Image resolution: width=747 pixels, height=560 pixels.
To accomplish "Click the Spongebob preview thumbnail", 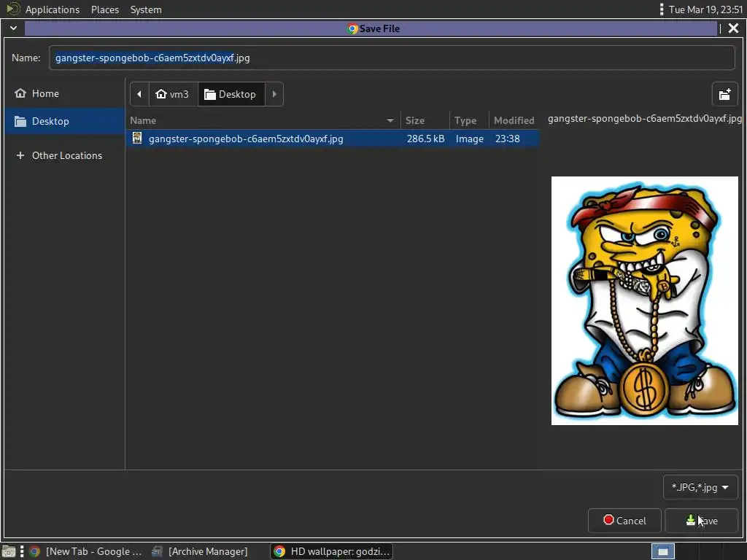I will (x=645, y=300).
